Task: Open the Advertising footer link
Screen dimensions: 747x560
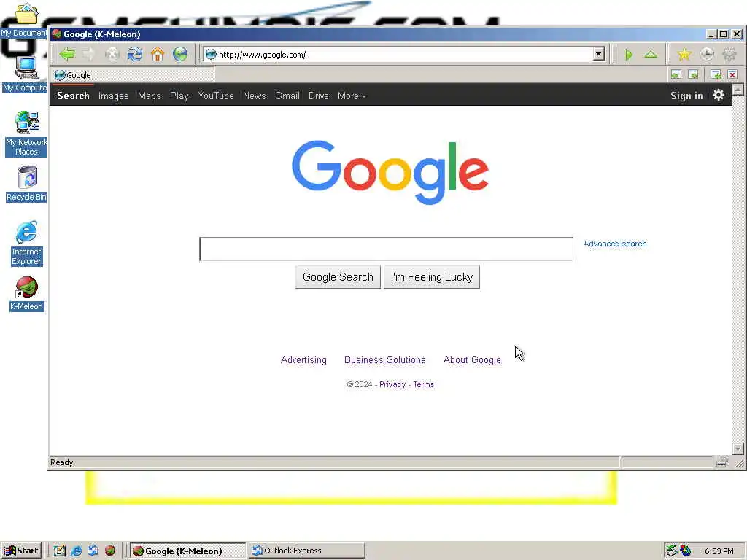Action: [303, 360]
